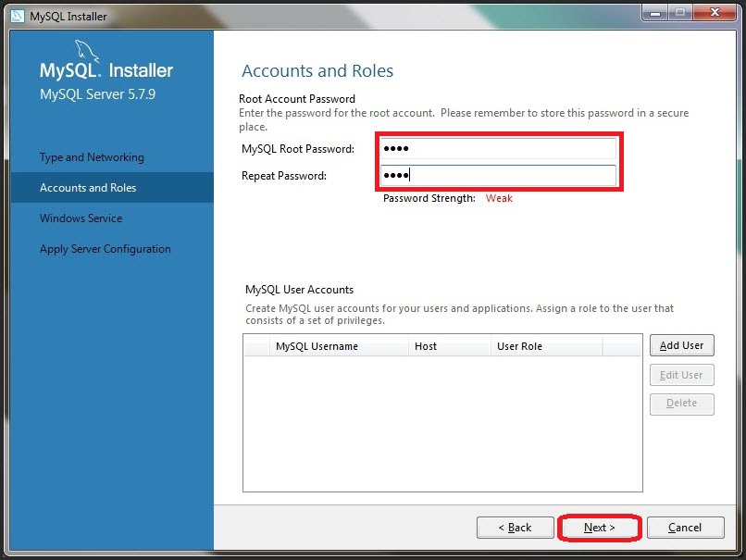Maximize the MySQL Installer window

(680, 13)
